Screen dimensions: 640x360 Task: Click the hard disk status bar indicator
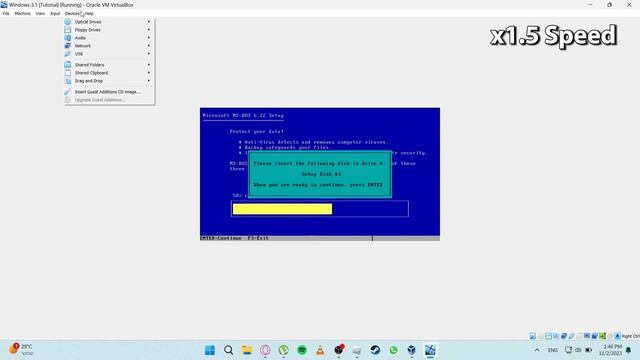click(x=533, y=336)
